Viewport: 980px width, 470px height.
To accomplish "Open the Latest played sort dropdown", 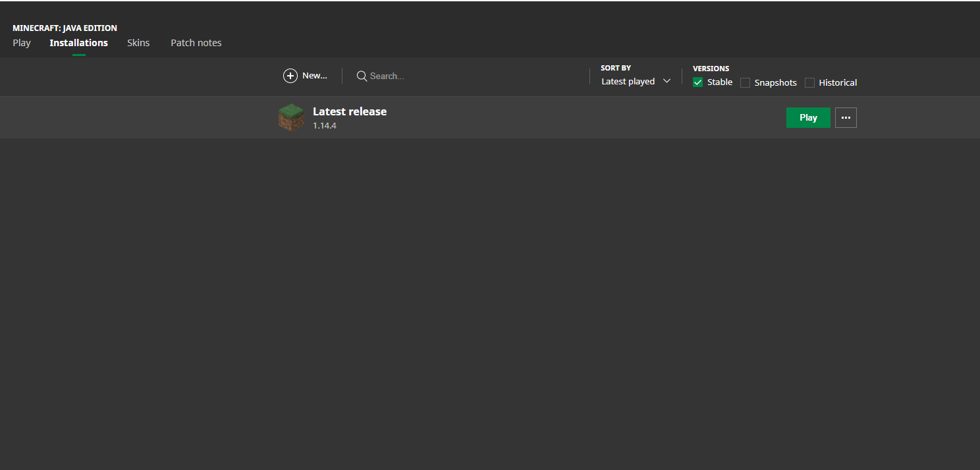I will click(x=636, y=81).
